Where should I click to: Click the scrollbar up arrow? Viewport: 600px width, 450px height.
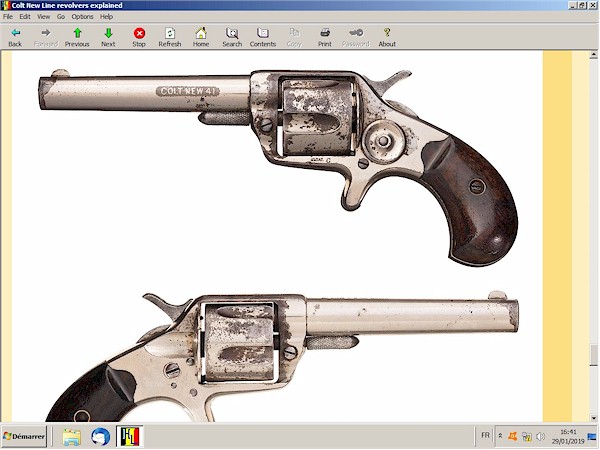point(593,55)
